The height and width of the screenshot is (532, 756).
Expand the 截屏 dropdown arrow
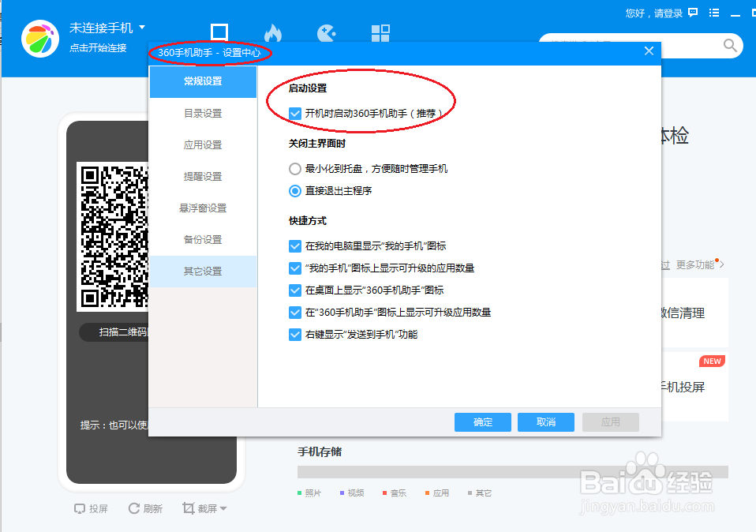point(223,508)
